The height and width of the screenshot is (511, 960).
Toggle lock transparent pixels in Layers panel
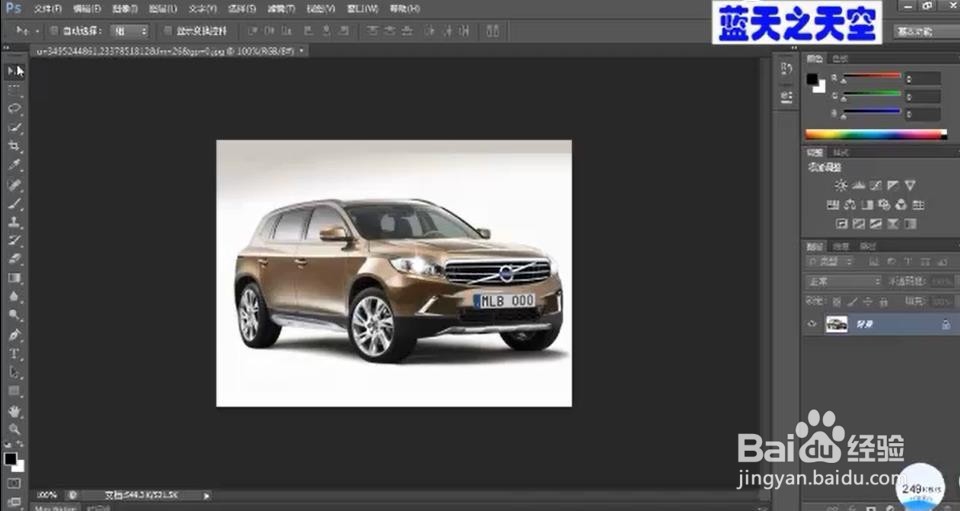(x=836, y=302)
